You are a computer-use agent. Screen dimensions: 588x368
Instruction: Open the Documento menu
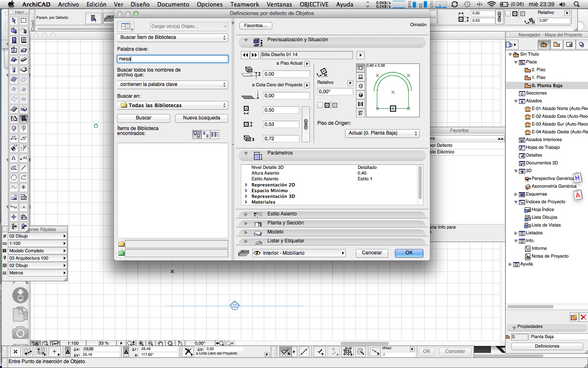click(173, 4)
